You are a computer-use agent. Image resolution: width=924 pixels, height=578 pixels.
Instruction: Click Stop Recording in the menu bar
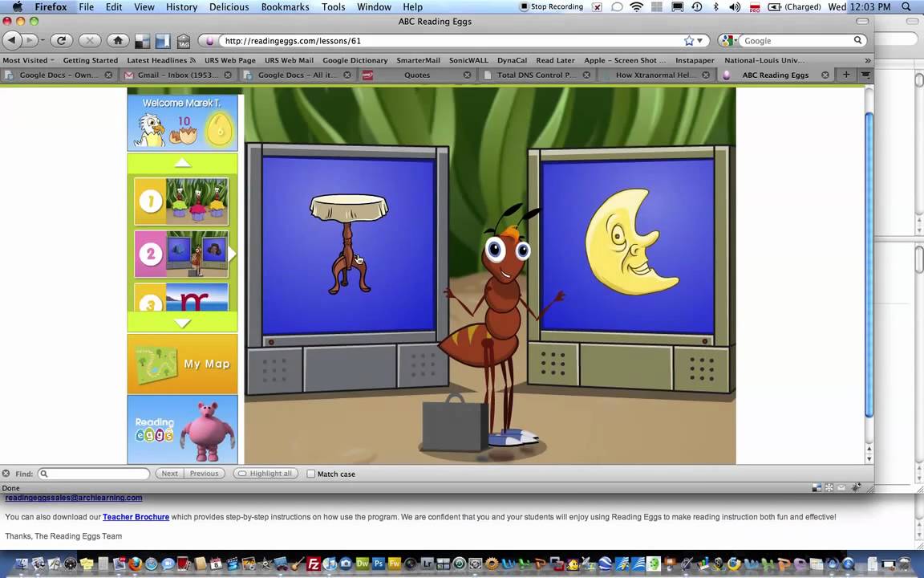click(x=552, y=7)
